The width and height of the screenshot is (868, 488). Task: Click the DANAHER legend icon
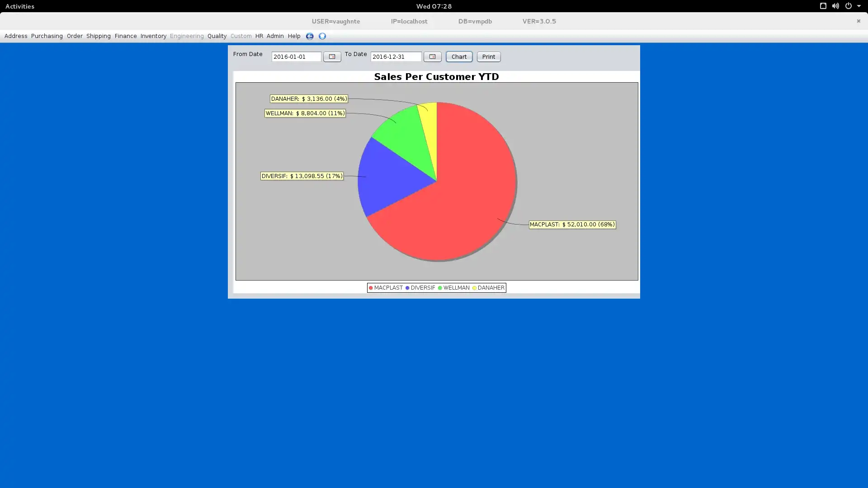click(475, 288)
